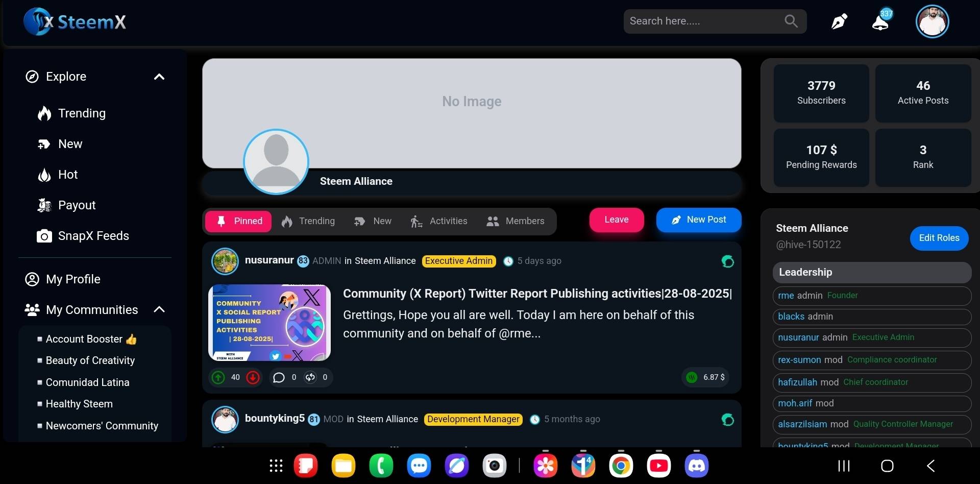The width and height of the screenshot is (980, 484).
Task: Open Healthy Steem community
Action: (79, 404)
